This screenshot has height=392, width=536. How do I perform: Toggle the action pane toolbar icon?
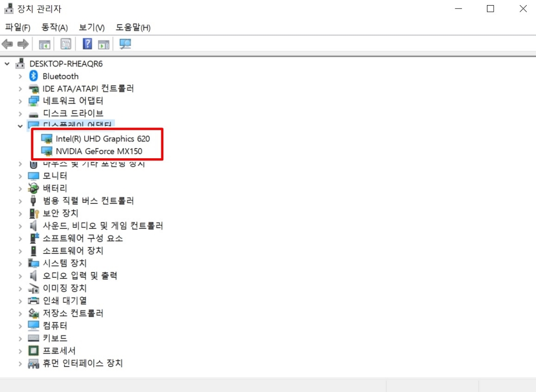[x=104, y=44]
